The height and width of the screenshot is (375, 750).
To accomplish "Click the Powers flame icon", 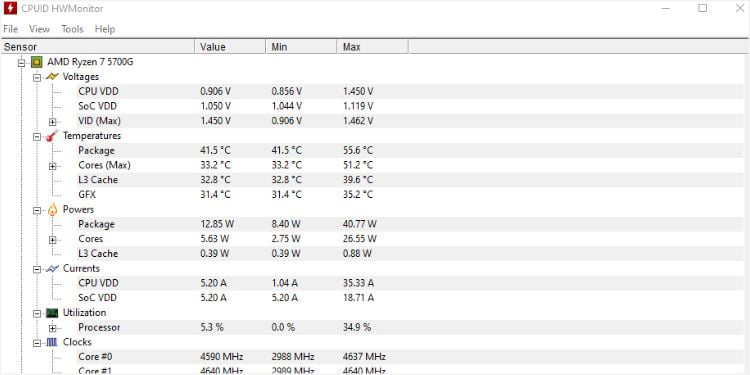I will pos(52,210).
